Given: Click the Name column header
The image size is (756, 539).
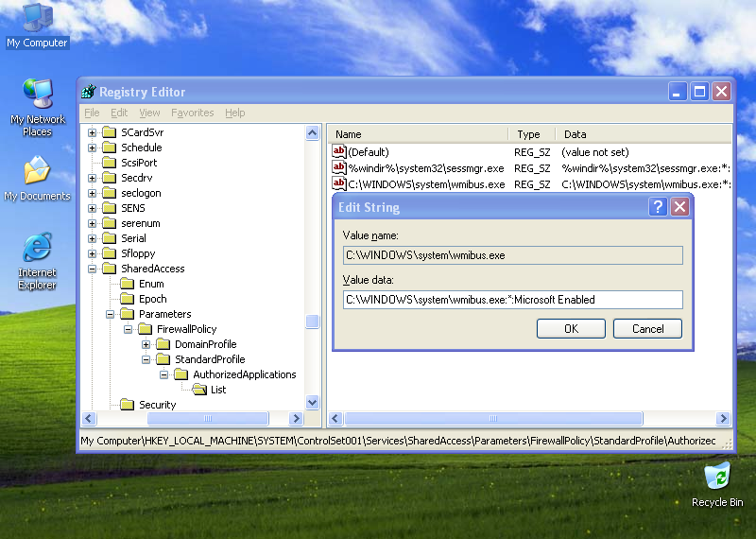Looking at the screenshot, I should tap(418, 134).
